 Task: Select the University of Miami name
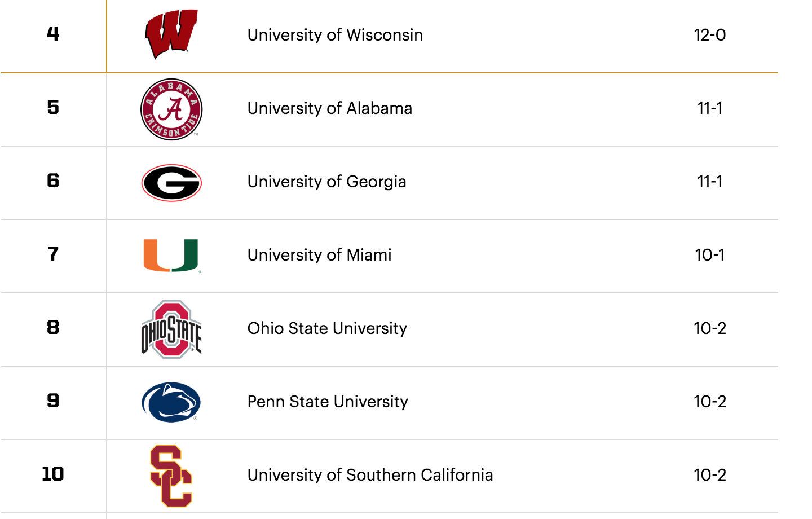tap(319, 255)
